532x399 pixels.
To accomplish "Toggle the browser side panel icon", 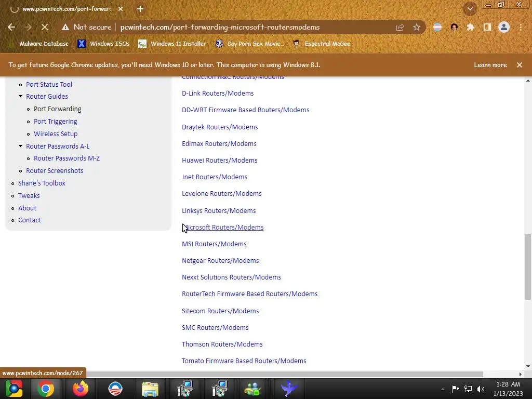I will coord(487,27).
